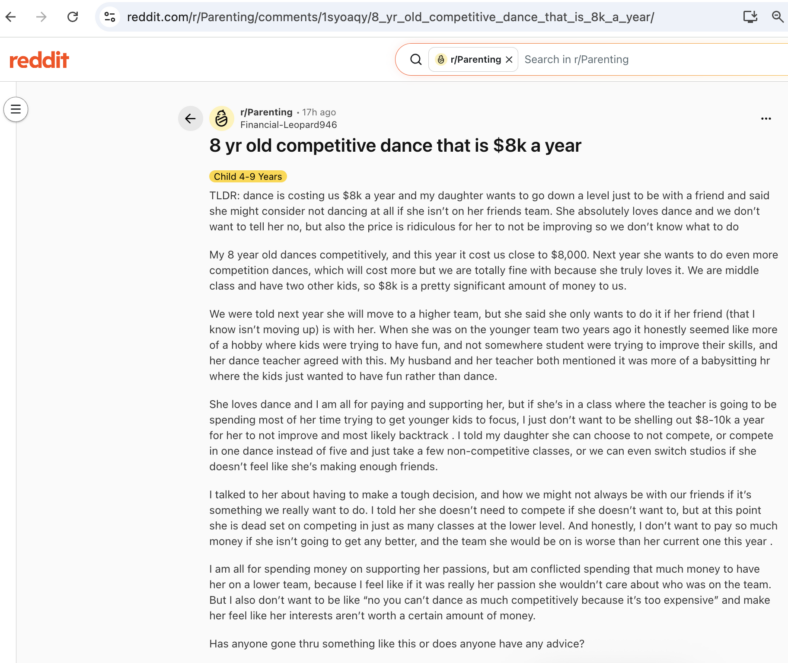Click the browser forward arrow

(x=41, y=17)
